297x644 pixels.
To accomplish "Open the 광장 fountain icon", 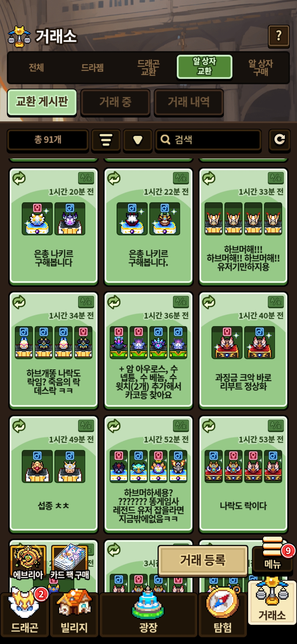I will [148, 614].
